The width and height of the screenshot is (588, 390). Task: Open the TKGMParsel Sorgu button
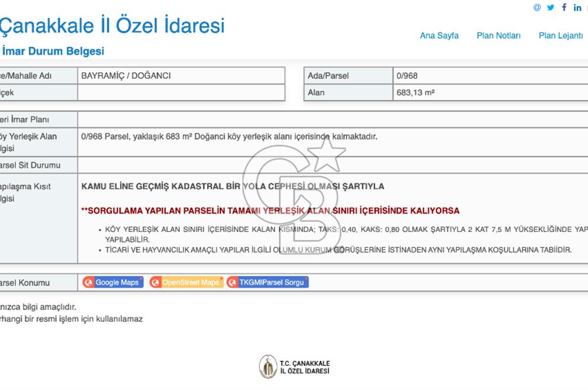pyautogui.click(x=268, y=282)
